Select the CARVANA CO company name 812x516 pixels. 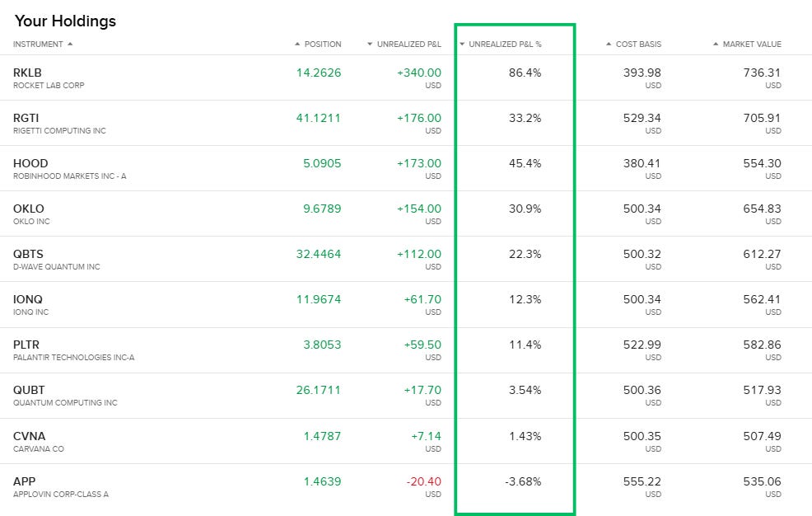point(39,448)
